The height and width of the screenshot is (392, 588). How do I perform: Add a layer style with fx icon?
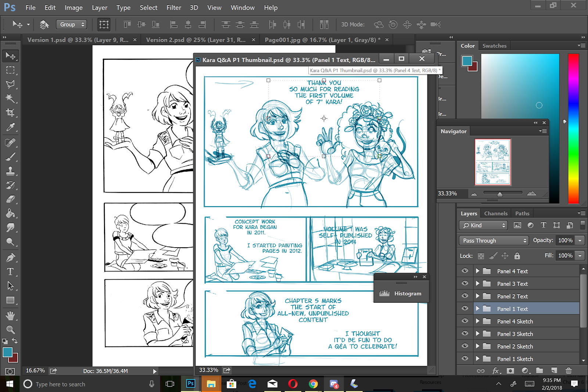(x=496, y=370)
